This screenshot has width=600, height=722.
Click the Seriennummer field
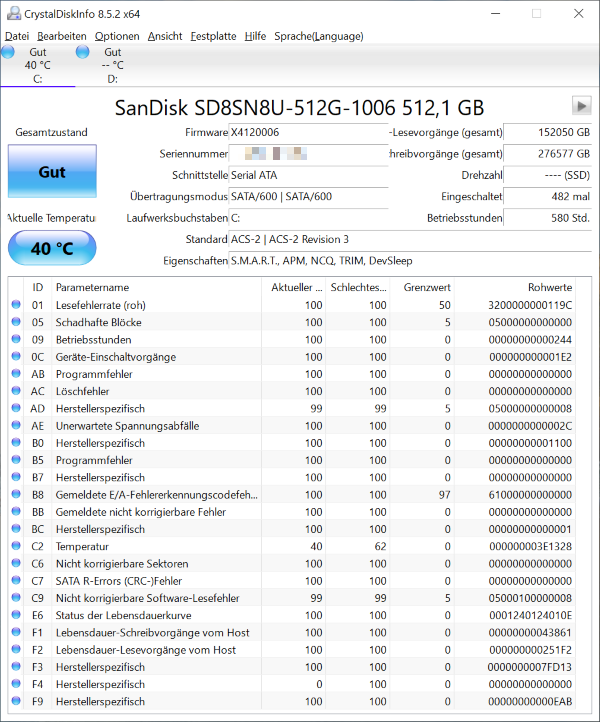click(x=308, y=154)
